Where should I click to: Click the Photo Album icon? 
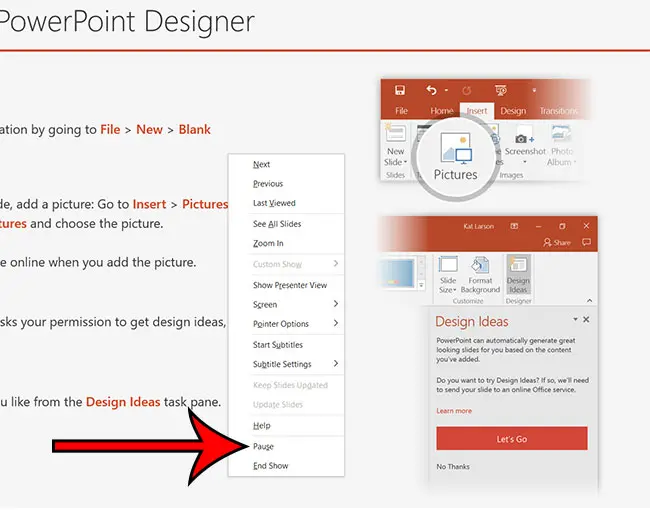[561, 134]
